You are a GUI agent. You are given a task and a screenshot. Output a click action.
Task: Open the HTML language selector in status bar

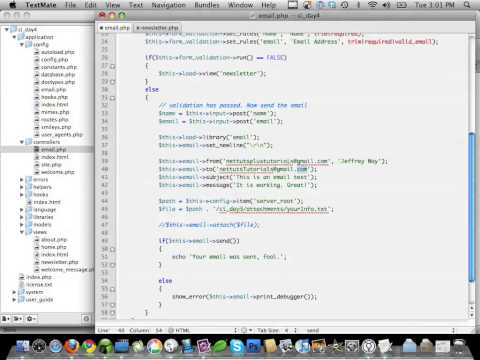pos(180,330)
